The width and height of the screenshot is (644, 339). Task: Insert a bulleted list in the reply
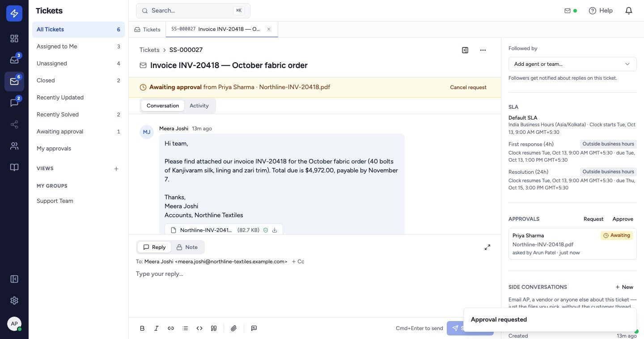pos(185,328)
